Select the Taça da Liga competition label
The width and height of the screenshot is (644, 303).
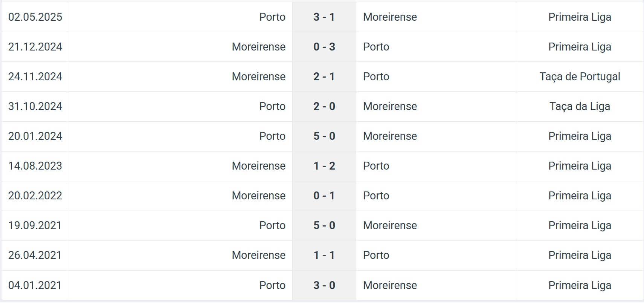tap(580, 106)
